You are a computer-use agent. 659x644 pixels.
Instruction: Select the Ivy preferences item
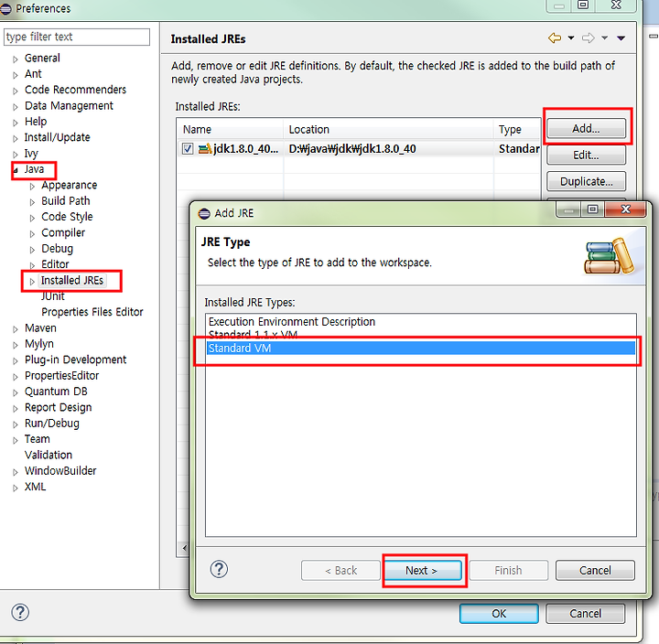31,154
